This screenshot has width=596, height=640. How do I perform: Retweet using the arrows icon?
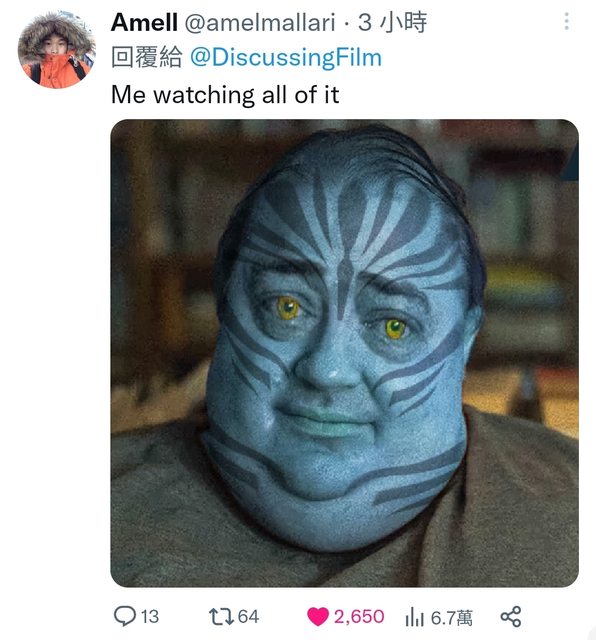click(x=221, y=616)
